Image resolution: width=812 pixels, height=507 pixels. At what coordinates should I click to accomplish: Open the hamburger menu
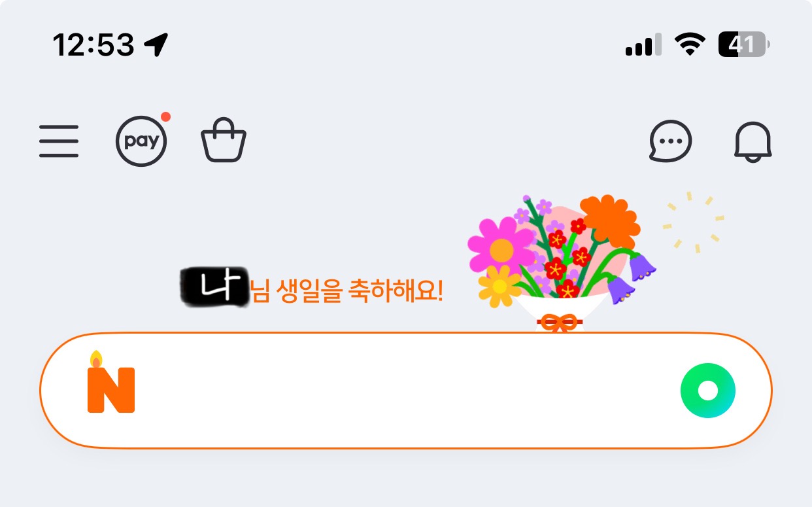(59, 141)
